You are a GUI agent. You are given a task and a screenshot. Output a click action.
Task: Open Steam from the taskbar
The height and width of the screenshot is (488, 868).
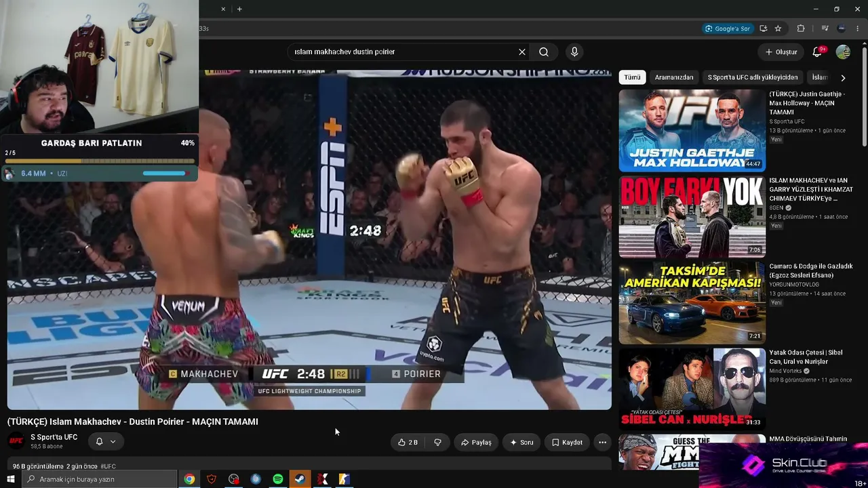click(299, 479)
